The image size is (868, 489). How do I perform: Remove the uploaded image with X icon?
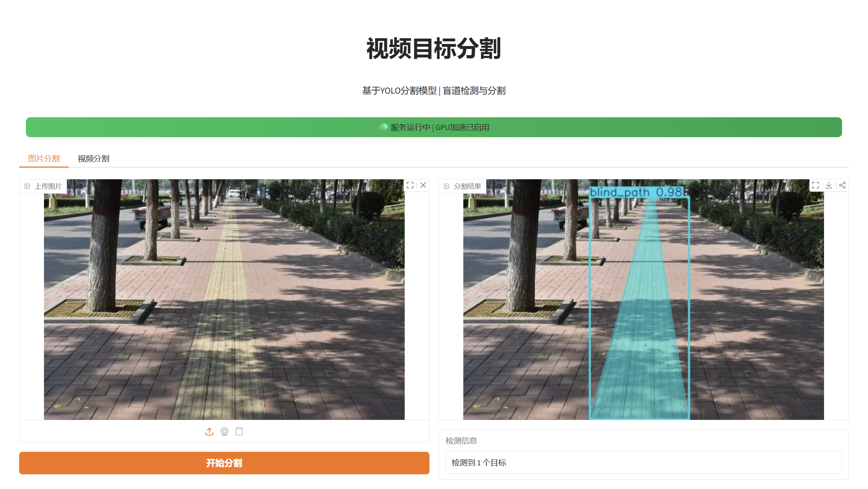click(x=423, y=185)
